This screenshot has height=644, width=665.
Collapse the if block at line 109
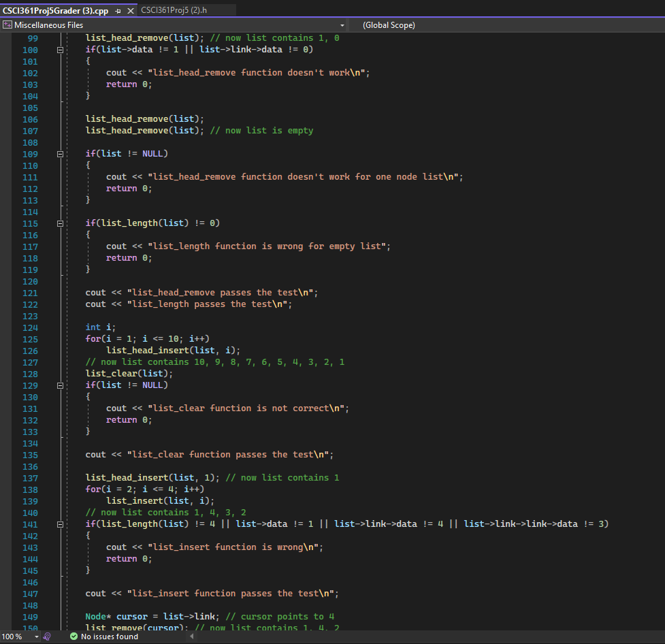point(60,153)
